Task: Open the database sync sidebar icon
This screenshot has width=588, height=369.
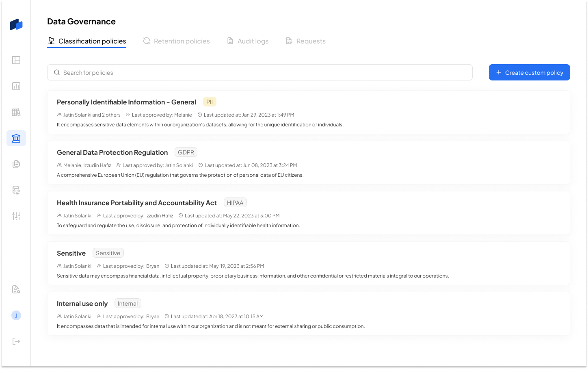Action: pyautogui.click(x=16, y=190)
